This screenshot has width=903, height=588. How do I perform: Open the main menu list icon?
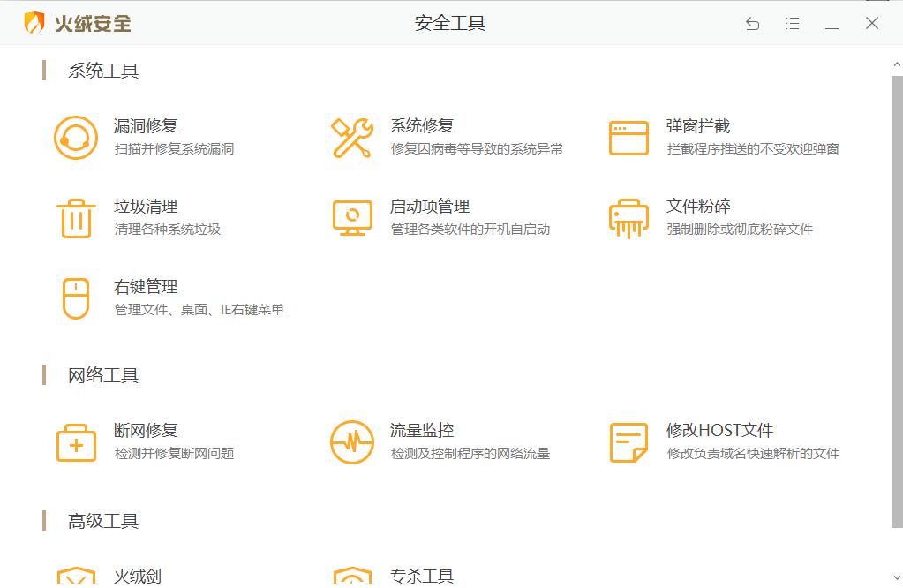[792, 24]
